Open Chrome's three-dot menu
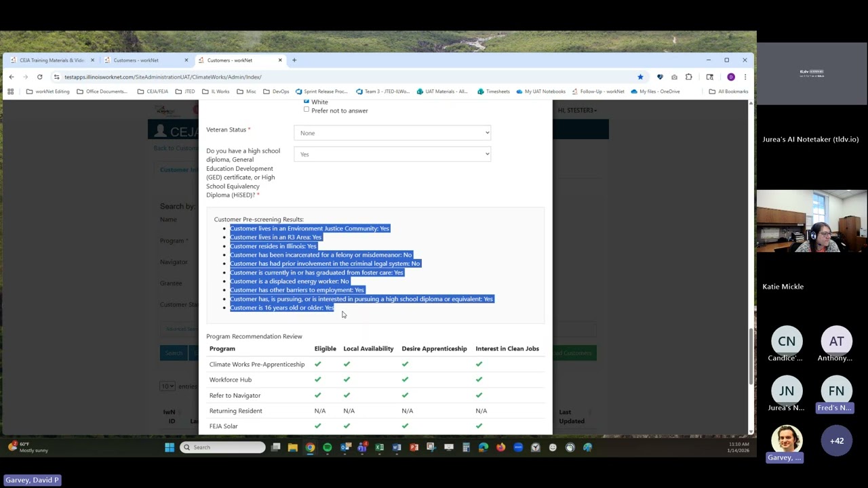868x488 pixels. [x=745, y=77]
